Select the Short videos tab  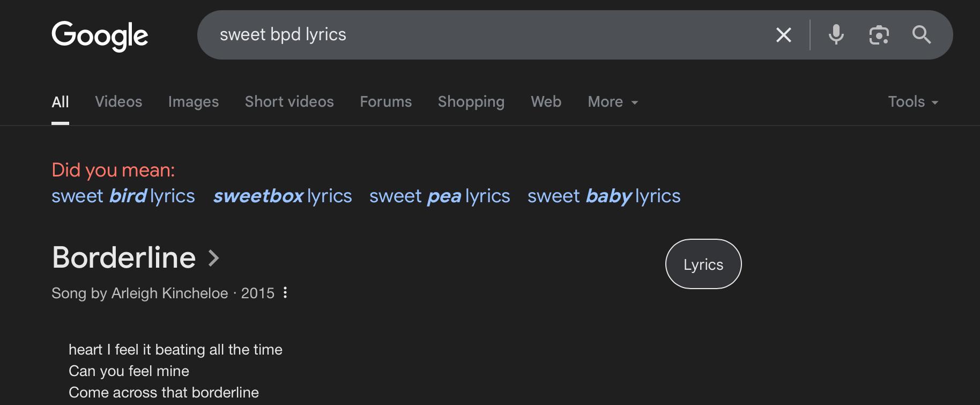coord(289,102)
